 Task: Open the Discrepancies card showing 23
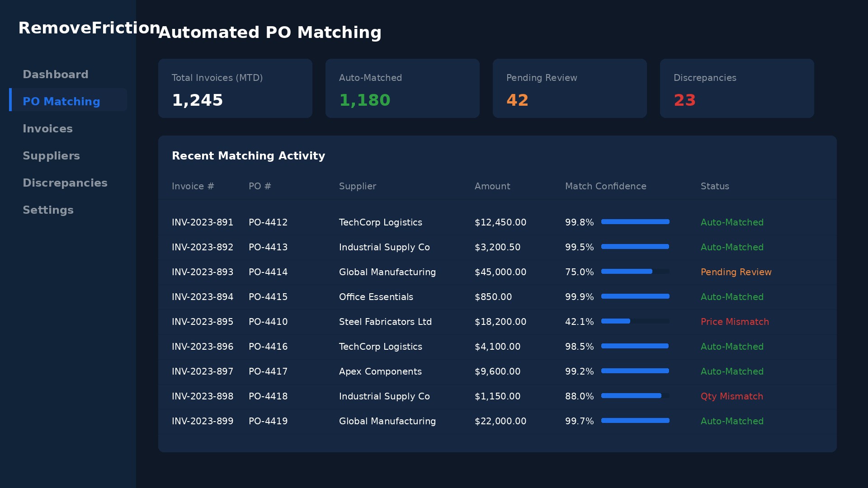click(x=684, y=100)
